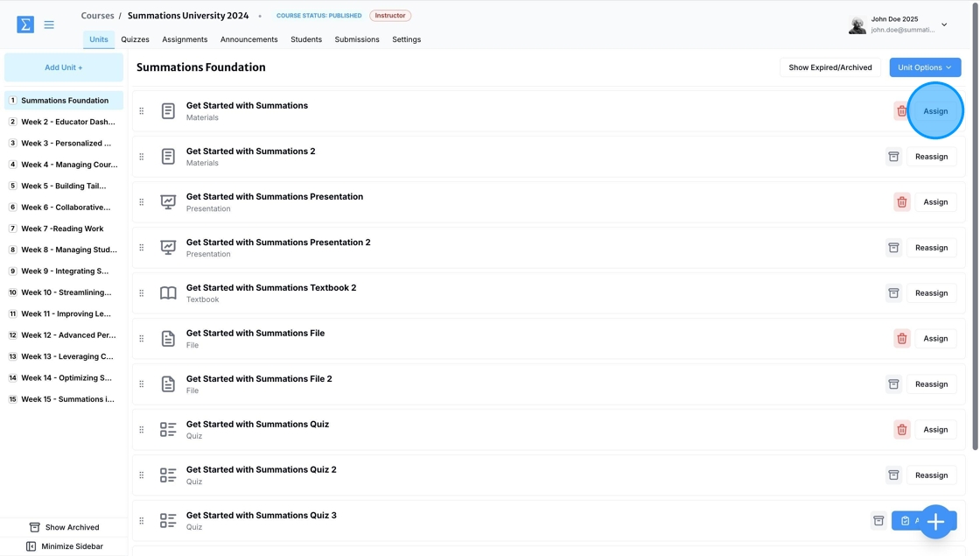The image size is (980, 556).
Task: Click quiz list icon of Summations Quiz 3
Action: pos(168,520)
